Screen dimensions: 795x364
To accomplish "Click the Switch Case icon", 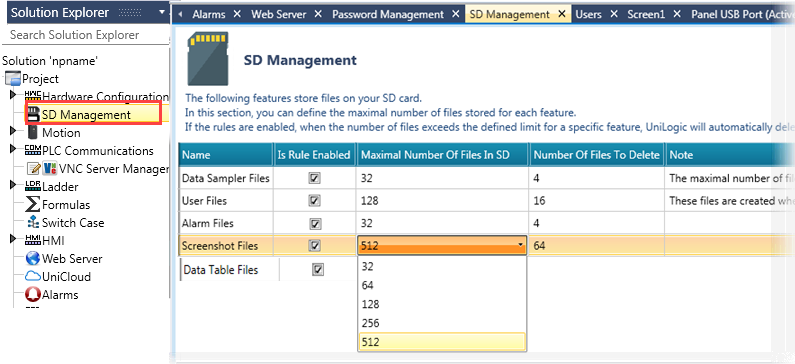I will coord(33,223).
